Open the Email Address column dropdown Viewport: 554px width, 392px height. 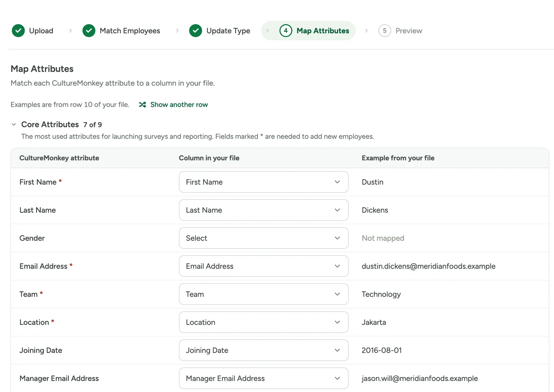pyautogui.click(x=264, y=266)
